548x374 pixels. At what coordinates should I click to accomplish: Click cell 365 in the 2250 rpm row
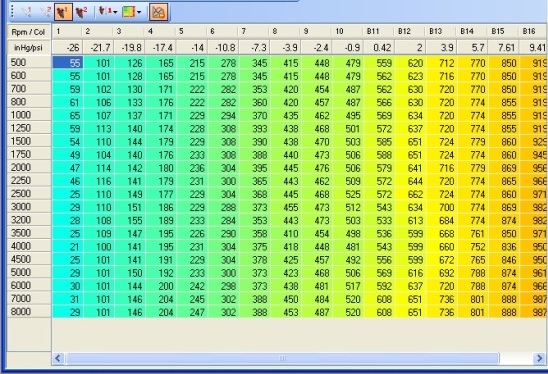(x=255, y=181)
